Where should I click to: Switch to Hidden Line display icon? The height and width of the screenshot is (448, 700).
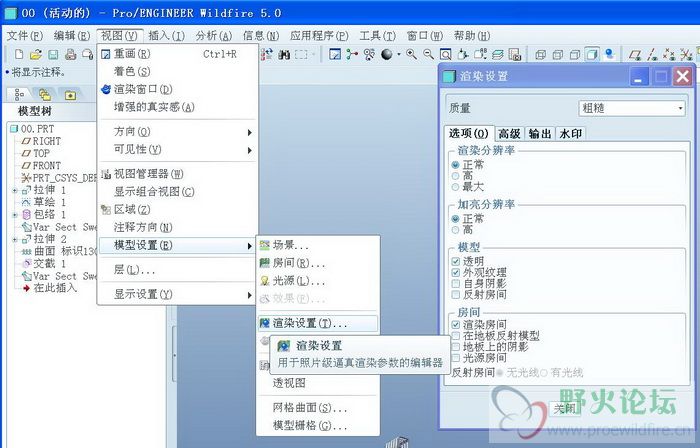pyautogui.click(x=558, y=54)
